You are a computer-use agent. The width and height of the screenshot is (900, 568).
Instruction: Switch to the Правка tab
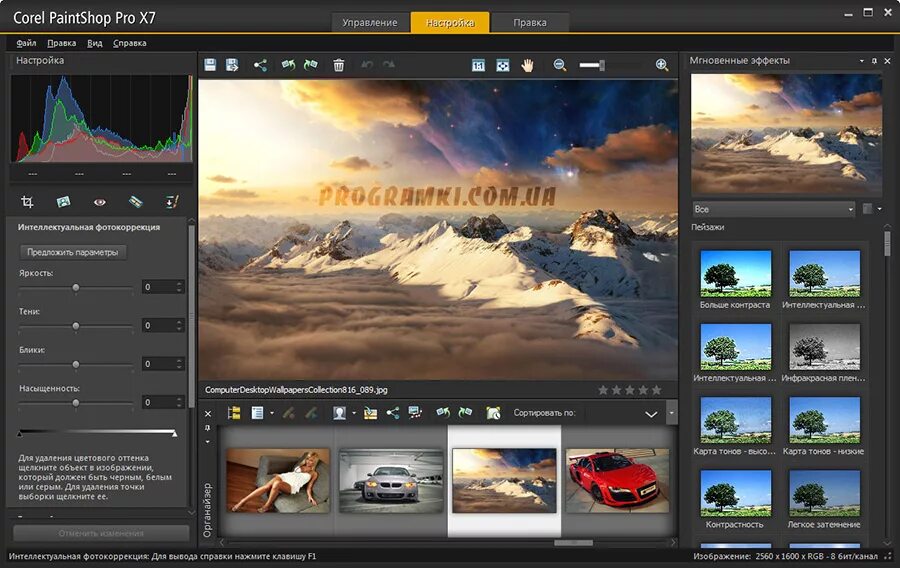530,22
